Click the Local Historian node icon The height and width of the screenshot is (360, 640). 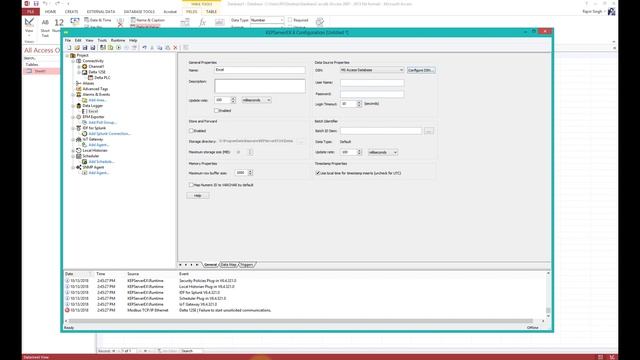click(x=79, y=151)
